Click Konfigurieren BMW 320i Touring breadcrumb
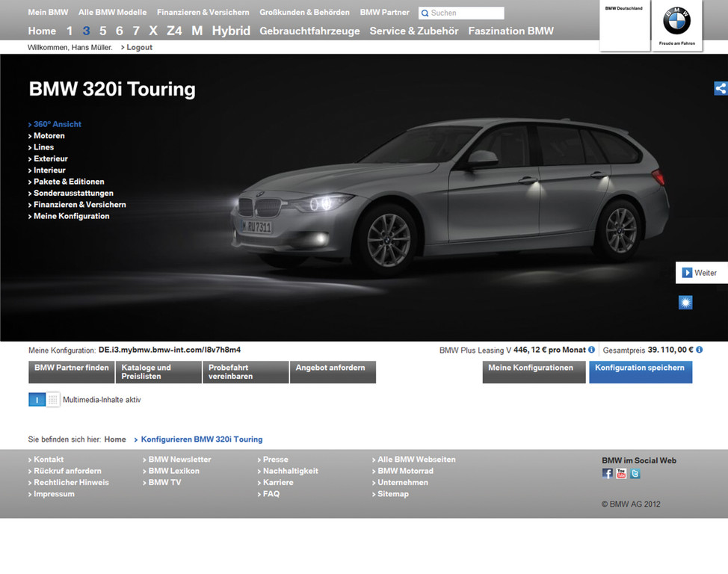The image size is (728, 574). click(x=202, y=439)
